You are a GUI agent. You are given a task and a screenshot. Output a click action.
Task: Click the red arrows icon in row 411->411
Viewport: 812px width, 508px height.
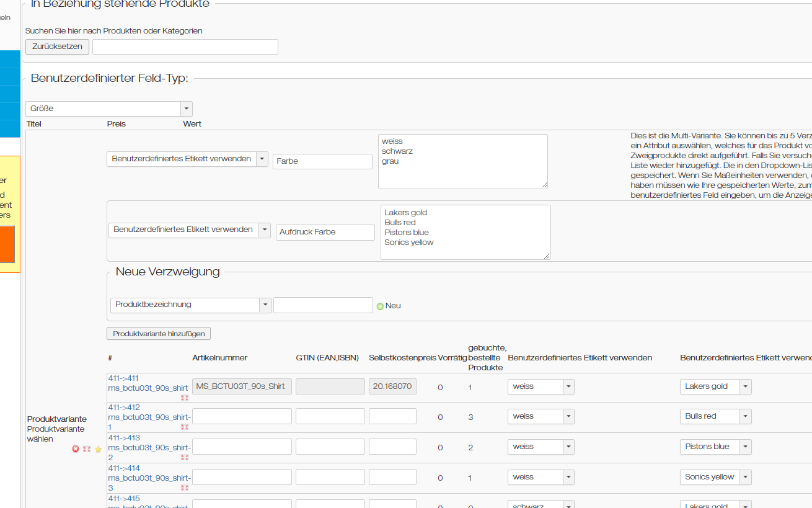click(x=184, y=398)
